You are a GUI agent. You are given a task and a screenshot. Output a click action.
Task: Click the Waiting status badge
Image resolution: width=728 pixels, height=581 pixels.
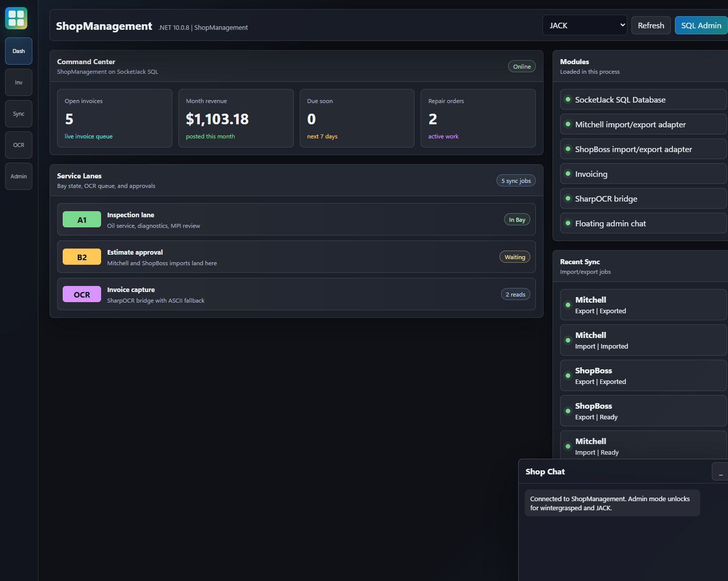click(515, 257)
